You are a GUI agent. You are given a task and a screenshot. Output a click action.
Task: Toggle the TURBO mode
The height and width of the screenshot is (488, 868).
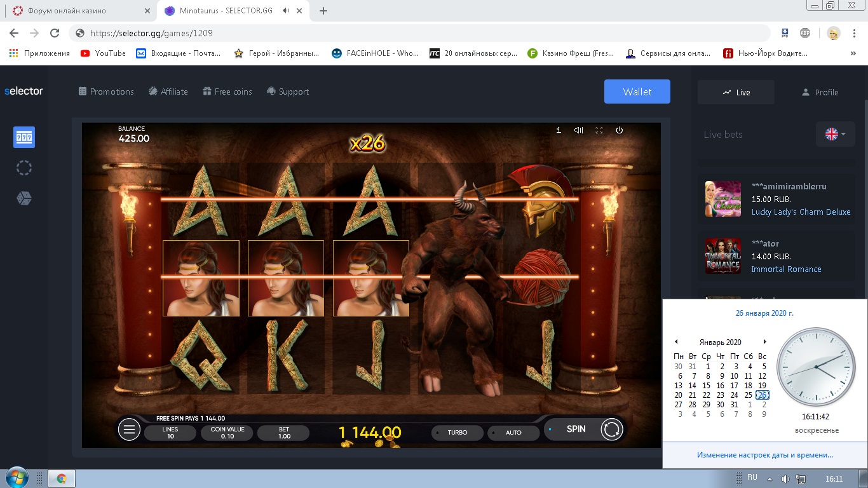(456, 433)
